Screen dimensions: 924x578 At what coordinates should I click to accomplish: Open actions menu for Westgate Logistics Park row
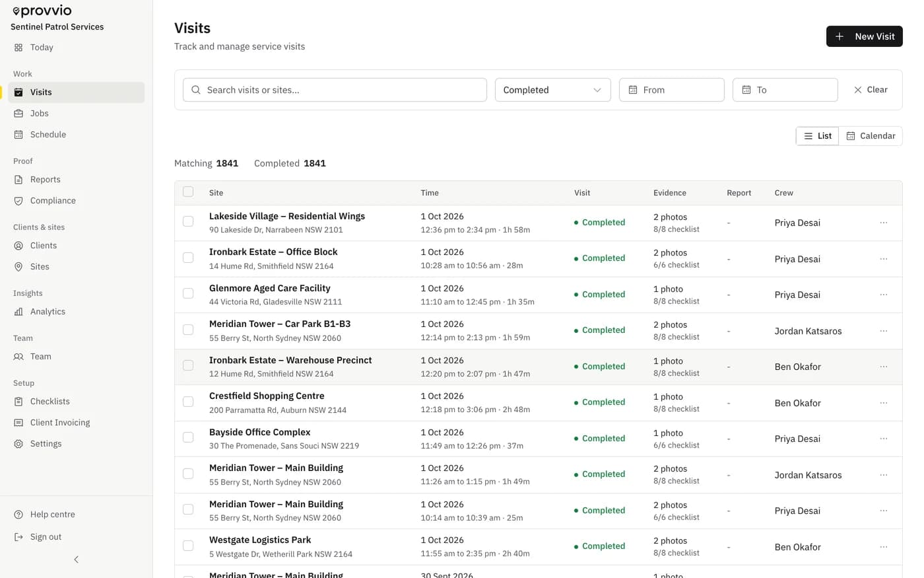click(884, 547)
